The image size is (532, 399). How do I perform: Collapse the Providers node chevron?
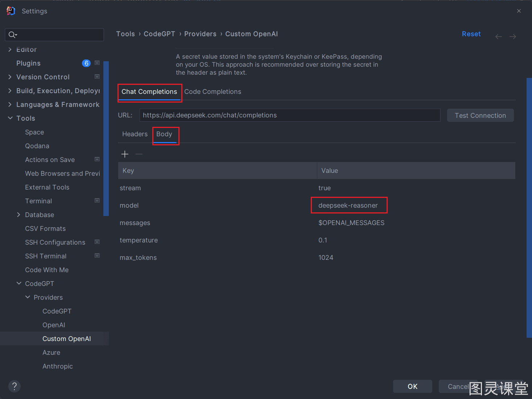28,297
